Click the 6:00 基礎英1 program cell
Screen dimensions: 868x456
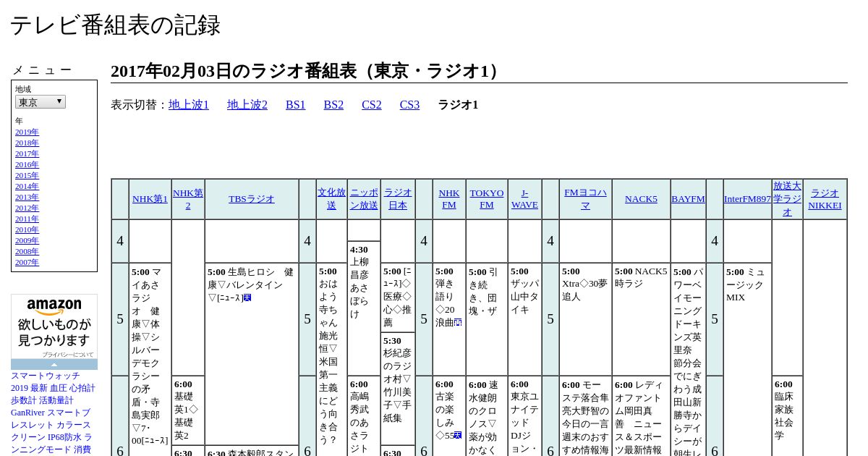pos(188,410)
